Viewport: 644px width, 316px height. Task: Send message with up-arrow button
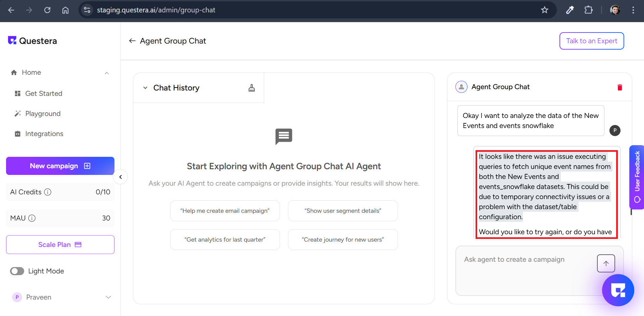coord(606,263)
